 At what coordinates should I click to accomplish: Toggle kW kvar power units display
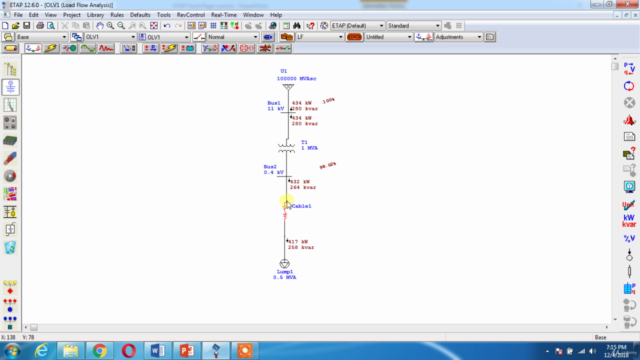[629, 221]
